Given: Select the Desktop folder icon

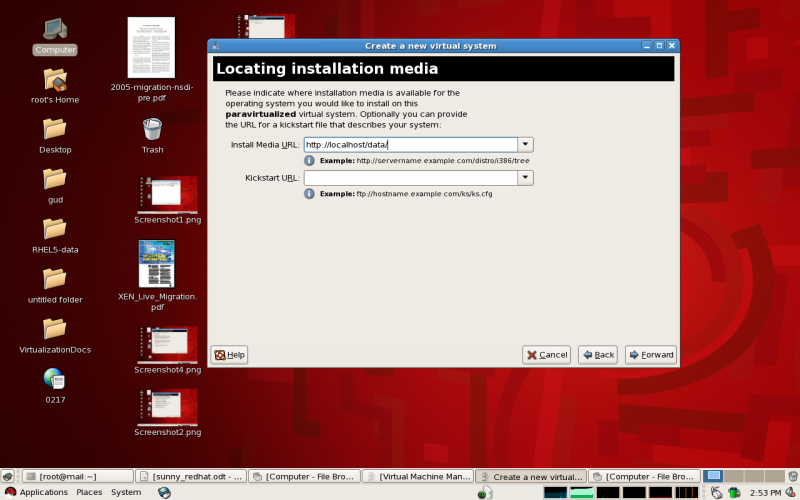Looking at the screenshot, I should point(55,130).
